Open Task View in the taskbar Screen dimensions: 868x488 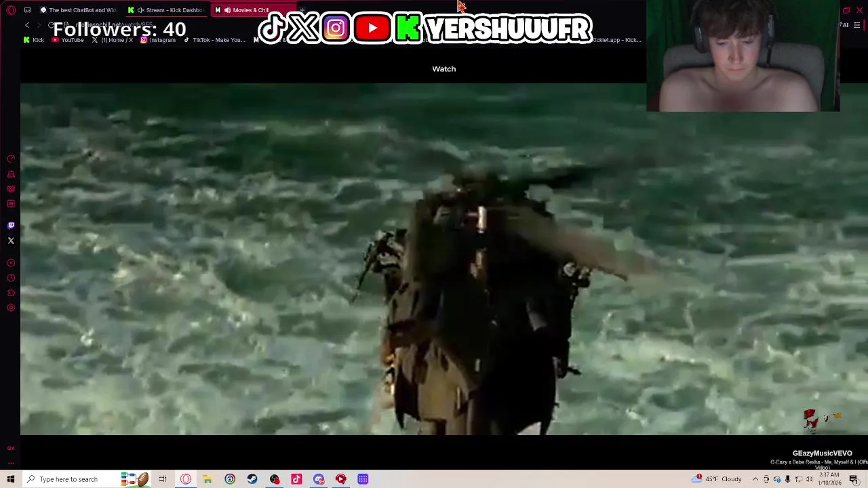click(163, 479)
